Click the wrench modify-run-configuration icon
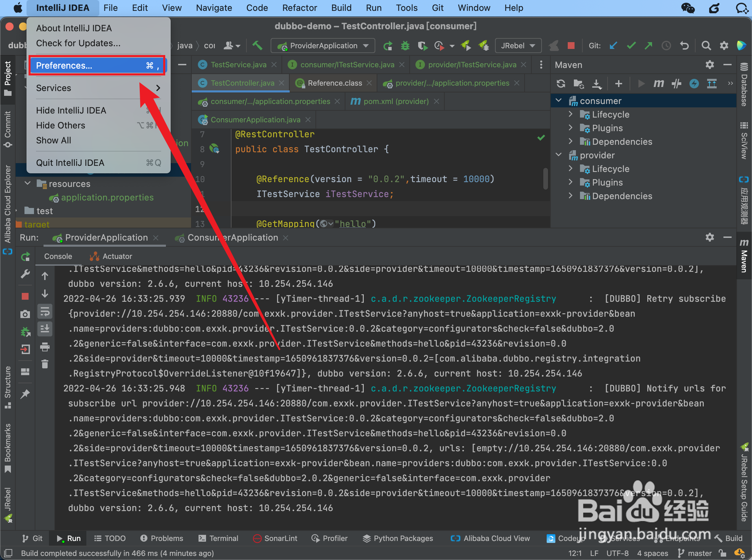Screen dimensions: 752x560 (25, 274)
